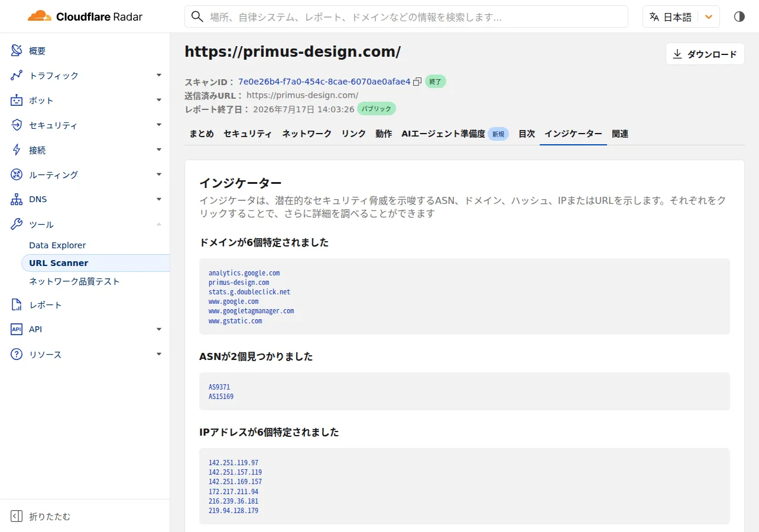Click the 終了 status badge

[x=436, y=82]
